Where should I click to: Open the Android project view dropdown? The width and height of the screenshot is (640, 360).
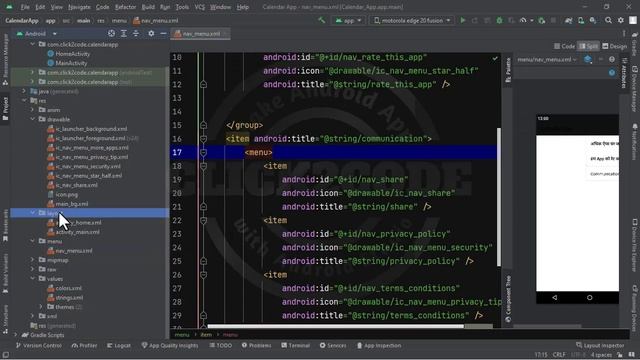[x=36, y=33]
